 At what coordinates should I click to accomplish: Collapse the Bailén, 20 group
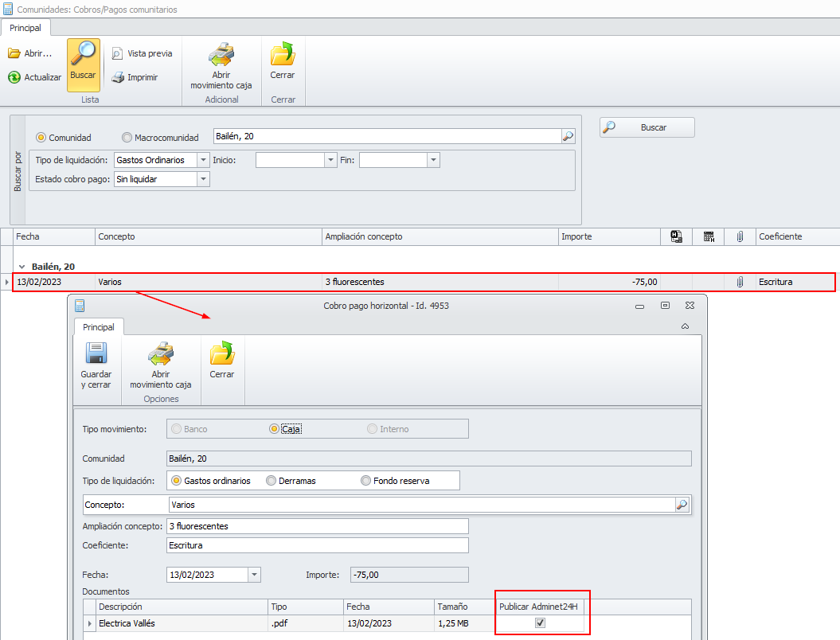[x=22, y=267]
